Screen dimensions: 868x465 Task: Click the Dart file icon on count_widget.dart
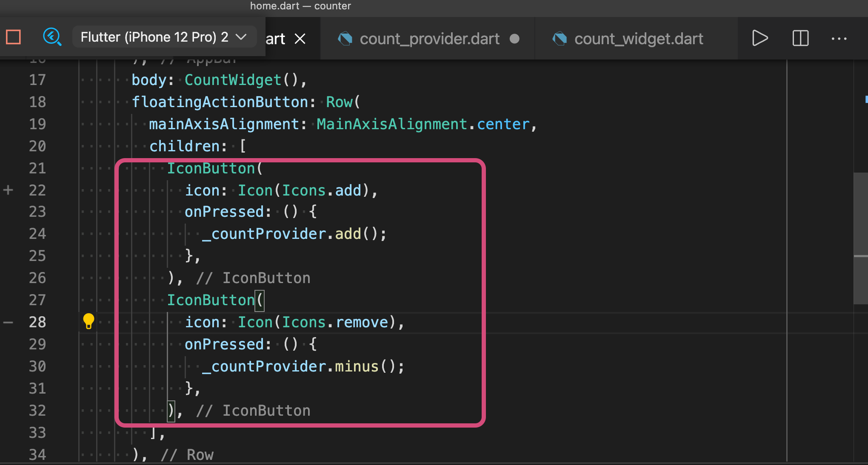coord(560,39)
